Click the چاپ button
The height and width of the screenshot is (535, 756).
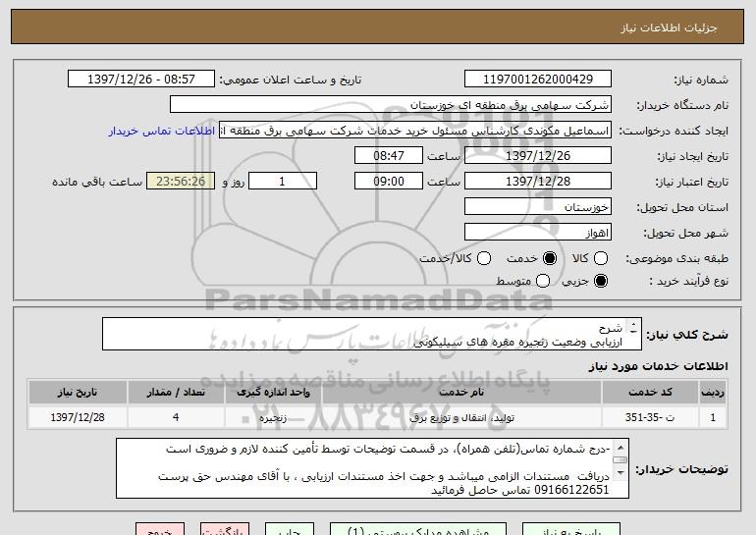coord(290,529)
